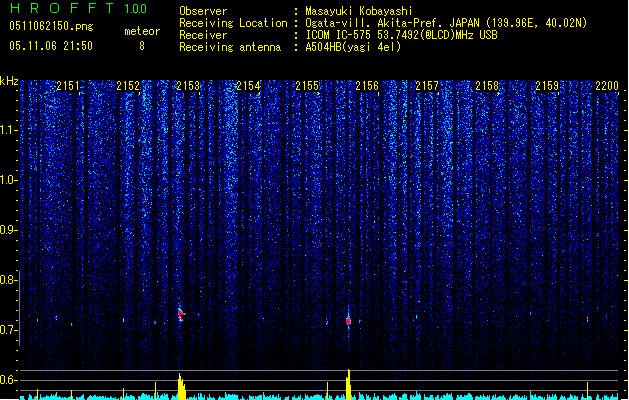Click the 2200 time marker
The height and width of the screenshot is (400, 629).
pos(607,86)
